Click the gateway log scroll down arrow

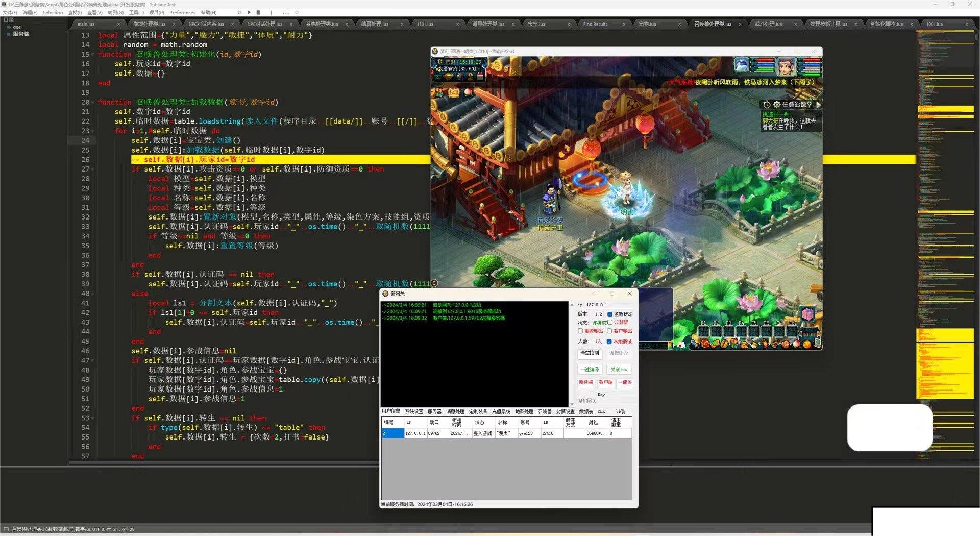click(x=572, y=404)
